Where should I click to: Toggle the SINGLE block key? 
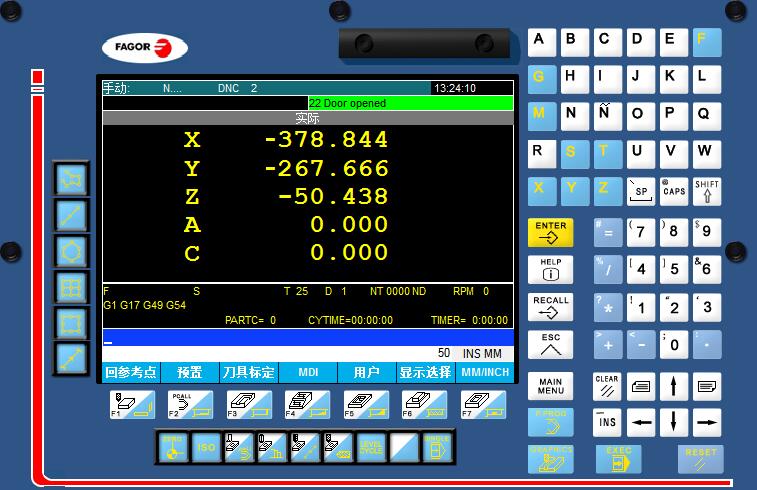click(x=437, y=446)
